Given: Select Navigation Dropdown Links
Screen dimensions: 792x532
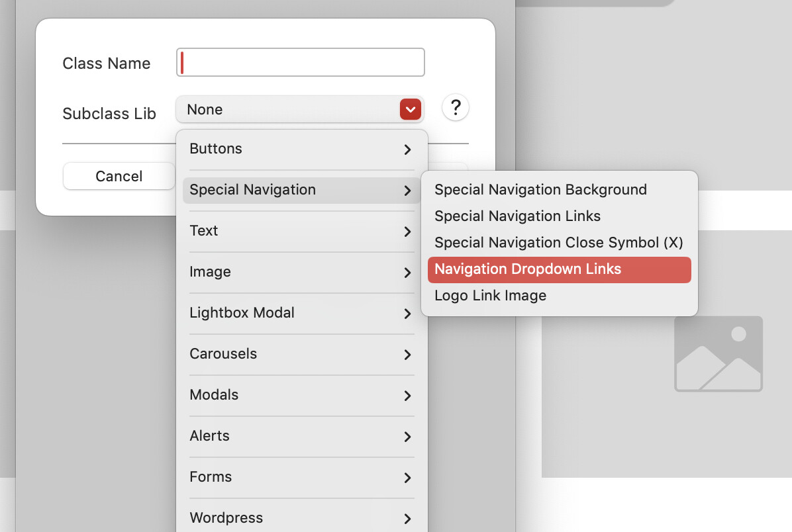Looking at the screenshot, I should click(528, 269).
